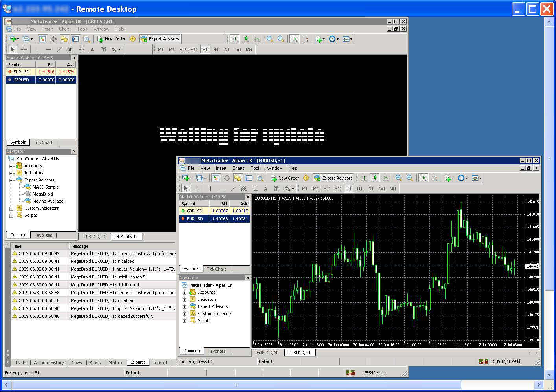This screenshot has width=556, height=392.
Task: Toggle Market Watch button in front window toolbar
Action: coord(216,178)
